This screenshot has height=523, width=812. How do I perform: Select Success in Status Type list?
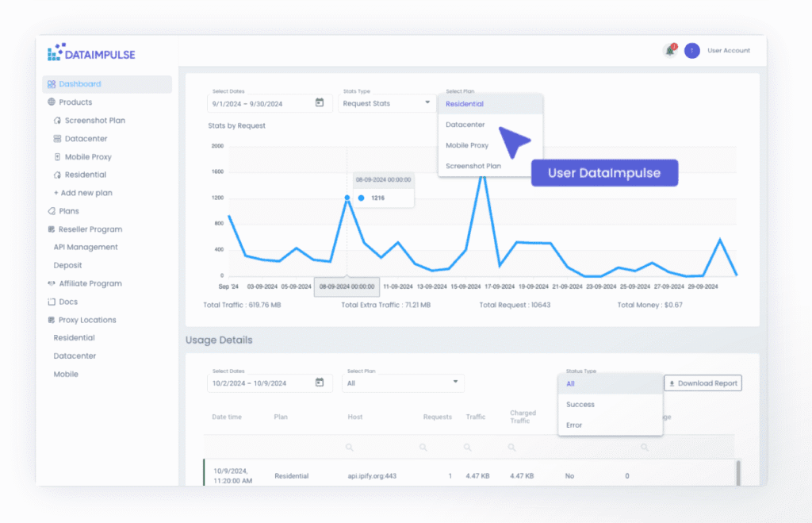tap(611, 404)
